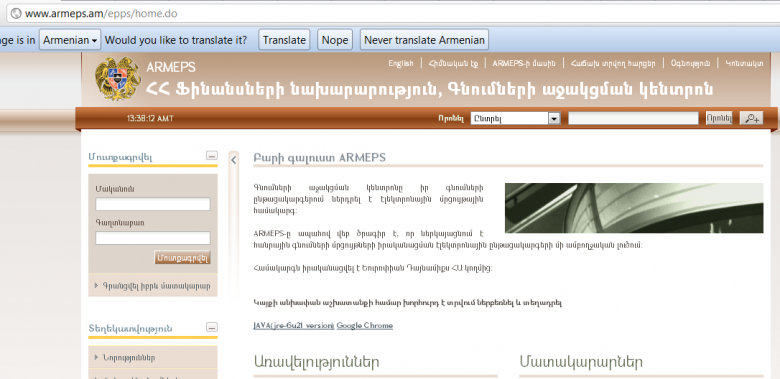This screenshot has height=379, width=780.
Task: Open the Օգնություն help menu item
Action: pyautogui.click(x=690, y=63)
